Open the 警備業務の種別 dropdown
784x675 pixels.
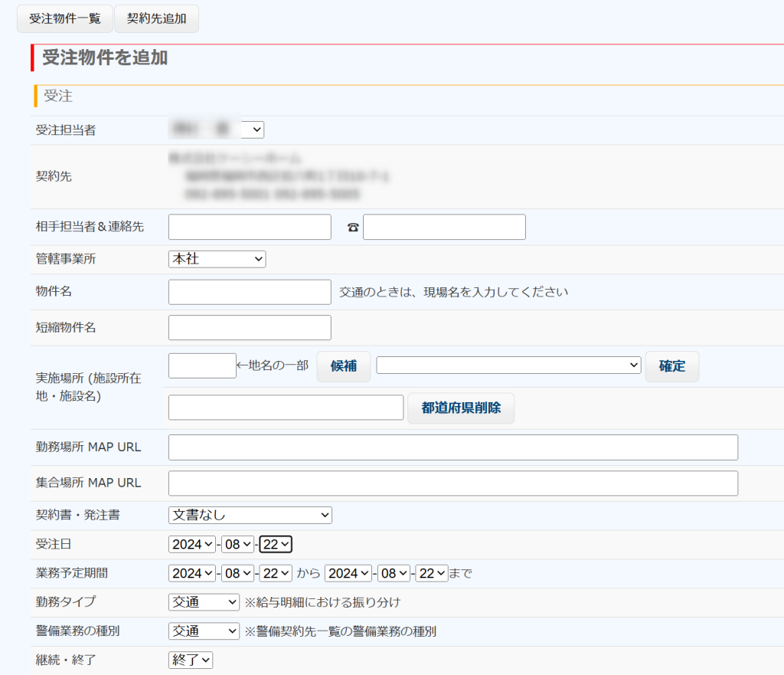(x=204, y=631)
